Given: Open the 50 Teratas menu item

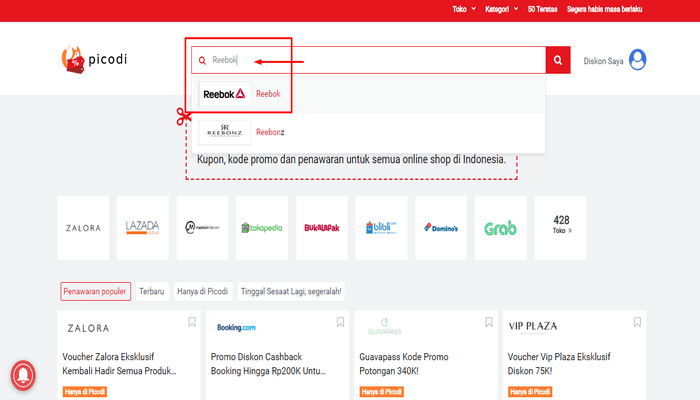Looking at the screenshot, I should coord(542,9).
